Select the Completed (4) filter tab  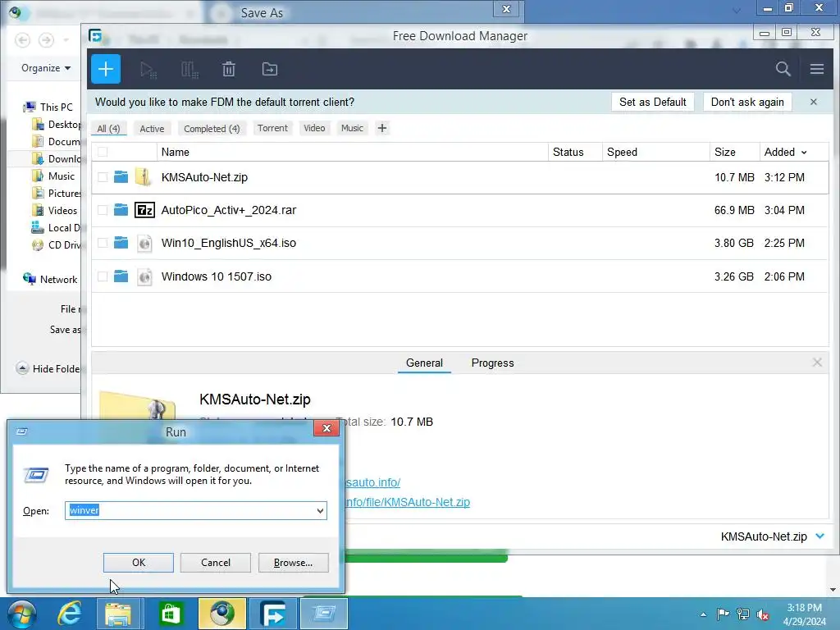(212, 129)
